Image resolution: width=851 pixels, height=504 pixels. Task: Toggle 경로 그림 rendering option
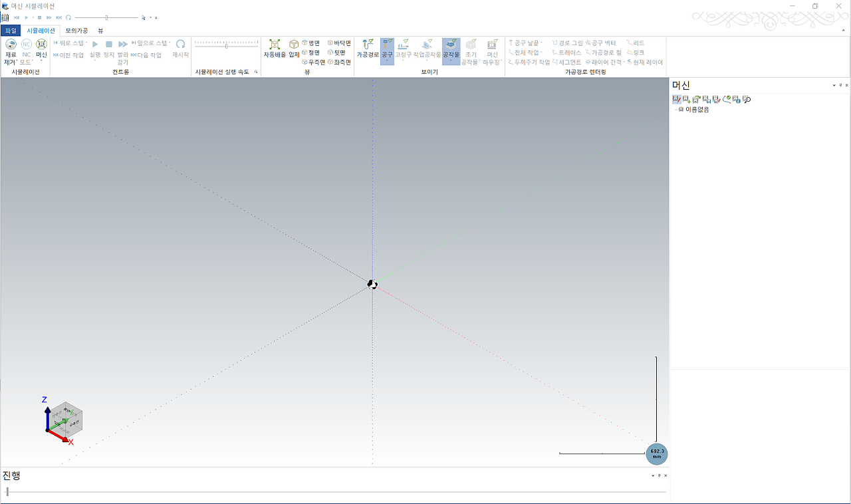coord(567,43)
